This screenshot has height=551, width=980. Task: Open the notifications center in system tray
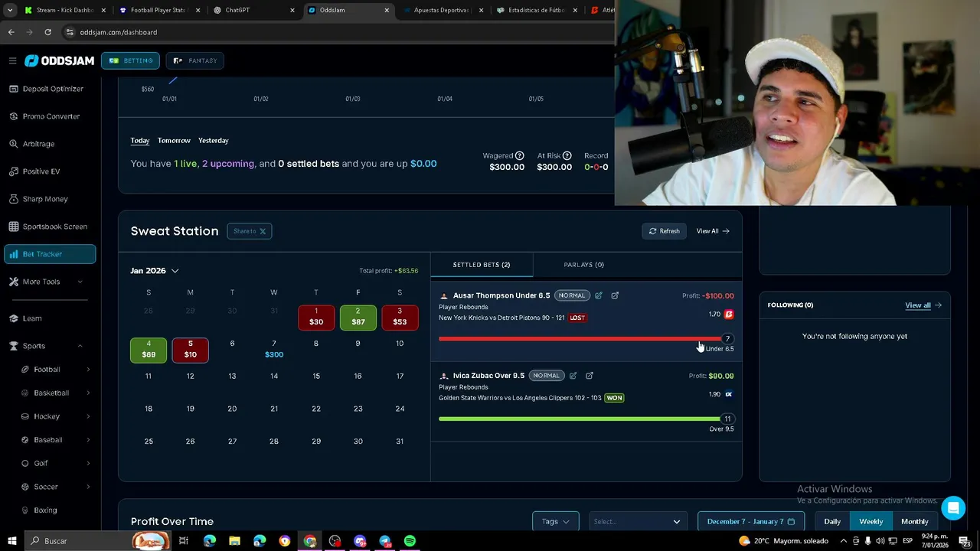964,541
